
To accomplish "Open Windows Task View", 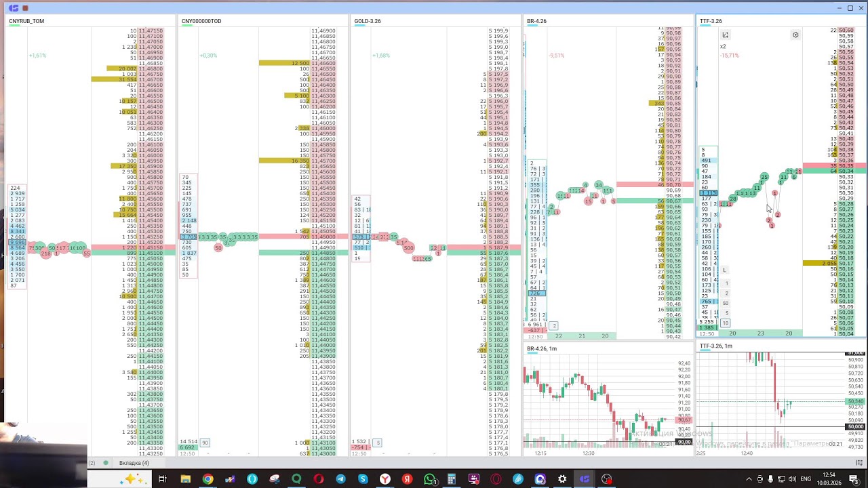I will pyautogui.click(x=163, y=479).
